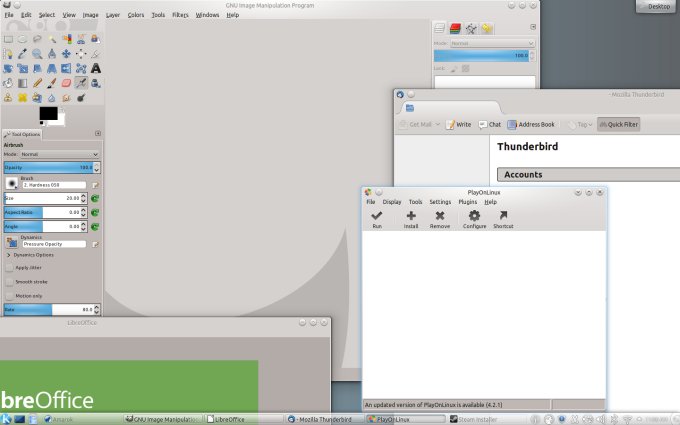
Task: Select the Airbrush tool
Action: pos(81,83)
